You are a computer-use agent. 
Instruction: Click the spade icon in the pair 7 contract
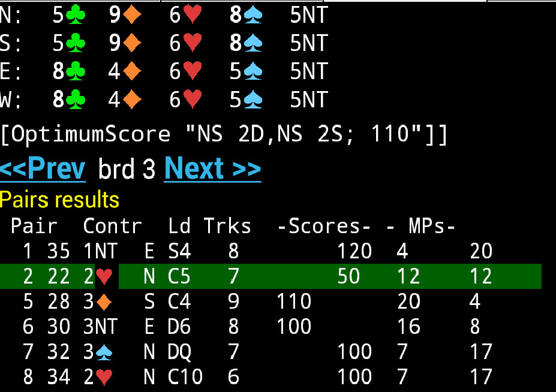point(104,352)
